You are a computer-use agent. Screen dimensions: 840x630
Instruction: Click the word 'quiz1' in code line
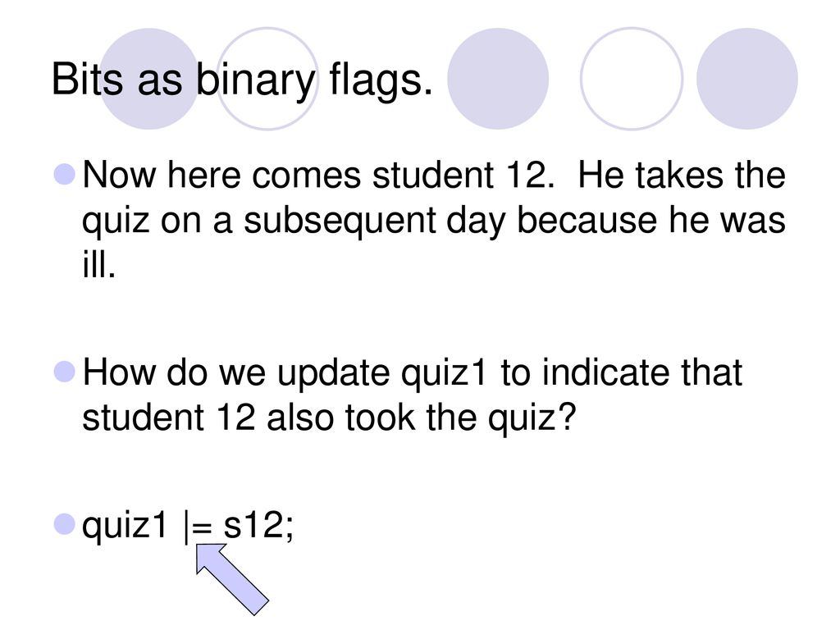(125, 527)
